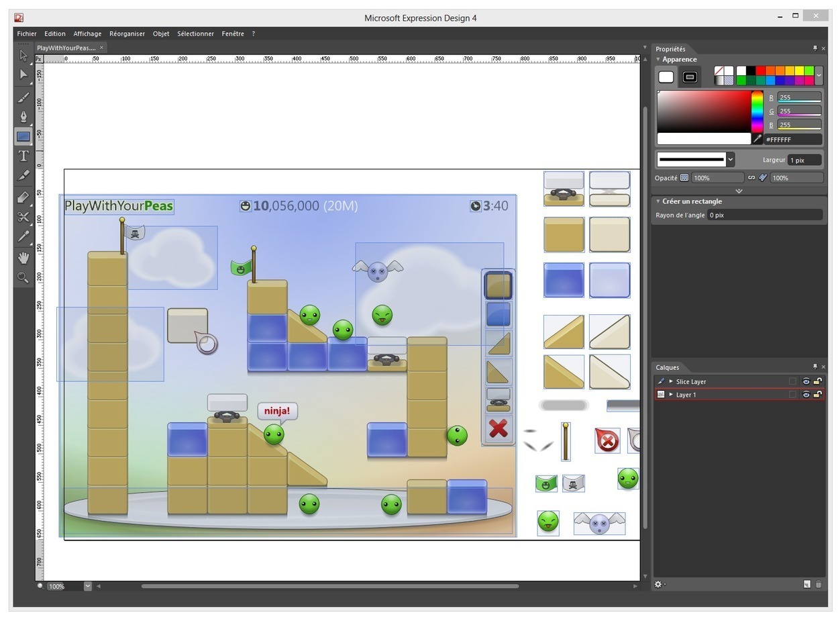Open the ? help menu

[254, 34]
